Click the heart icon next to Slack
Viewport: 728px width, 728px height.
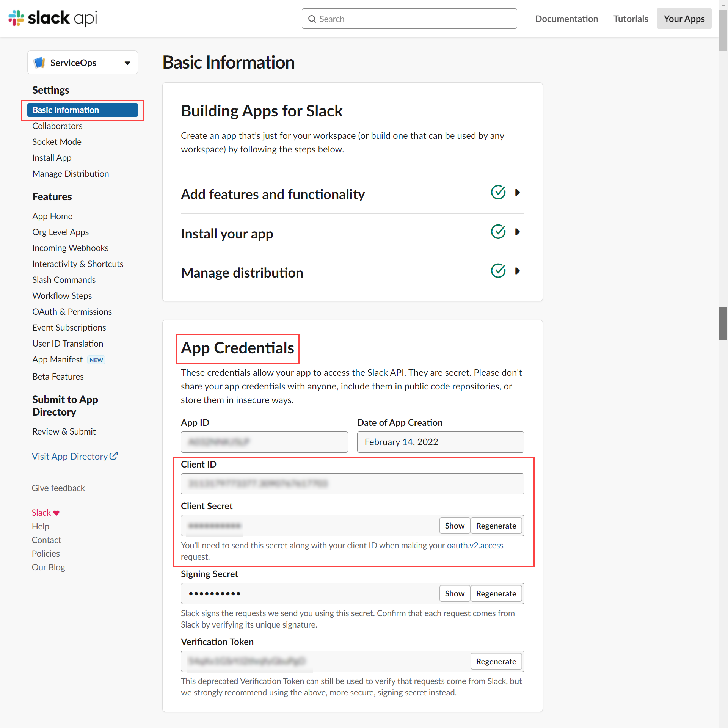[x=56, y=512]
